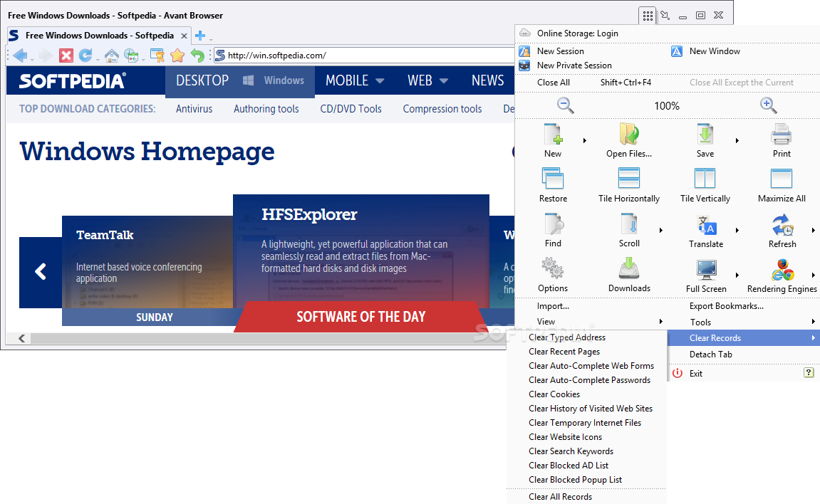820x504 pixels.
Task: Click the Restore windows icon
Action: point(553,178)
